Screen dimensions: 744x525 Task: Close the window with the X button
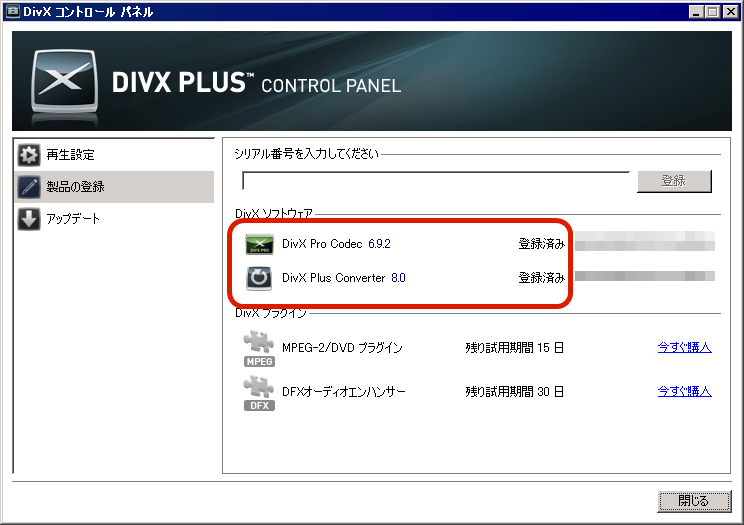click(x=730, y=12)
